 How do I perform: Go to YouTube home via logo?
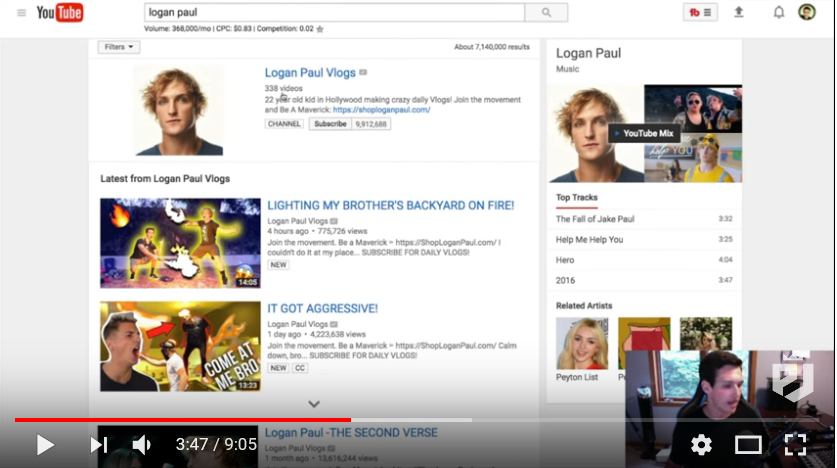(59, 12)
